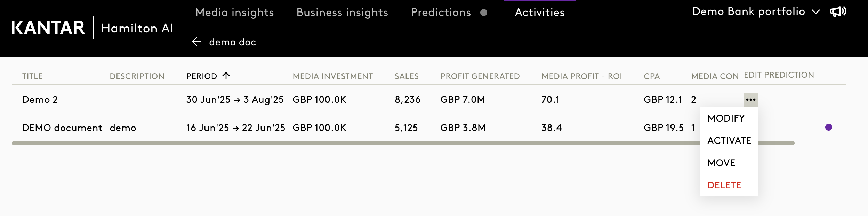The width and height of the screenshot is (868, 216).
Task: Open the DEMO document row title
Action: (x=62, y=128)
